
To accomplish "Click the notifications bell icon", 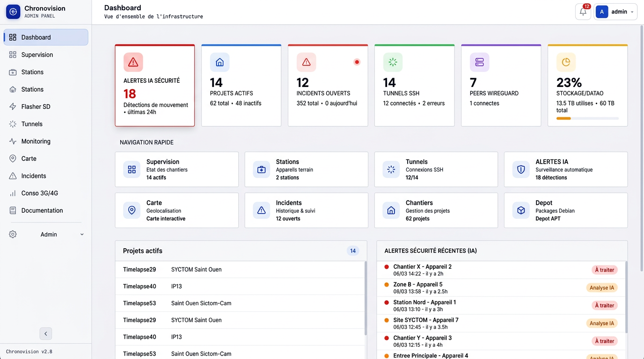I will 583,12.
